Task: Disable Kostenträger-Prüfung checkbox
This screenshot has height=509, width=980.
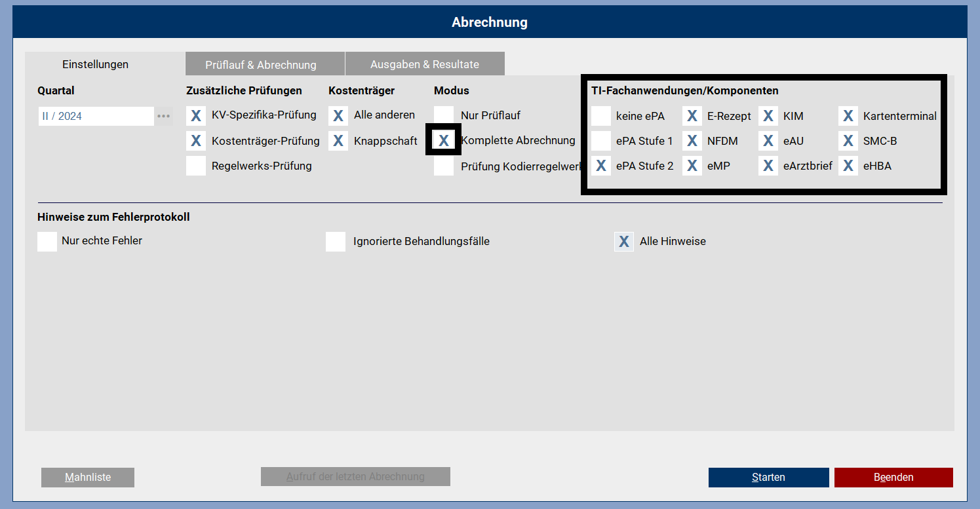Action: [196, 141]
